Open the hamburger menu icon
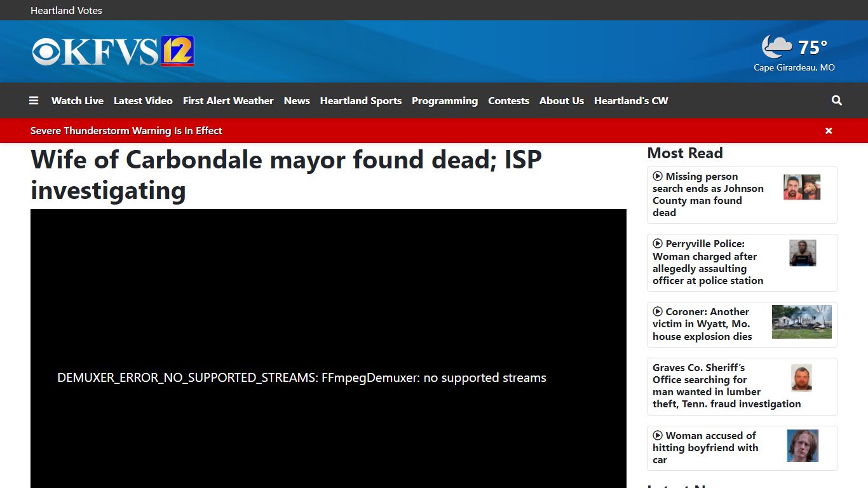868x488 pixels. pyautogui.click(x=34, y=100)
